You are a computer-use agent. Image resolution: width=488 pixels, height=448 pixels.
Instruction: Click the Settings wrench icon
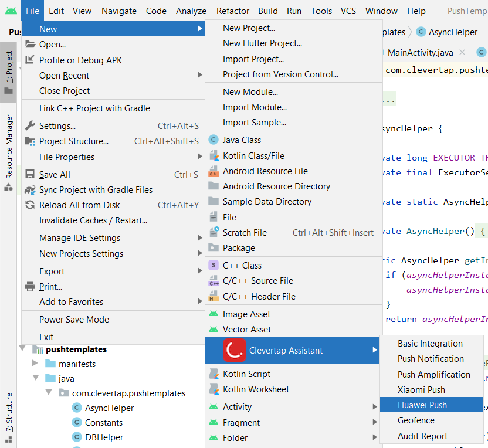click(30, 125)
